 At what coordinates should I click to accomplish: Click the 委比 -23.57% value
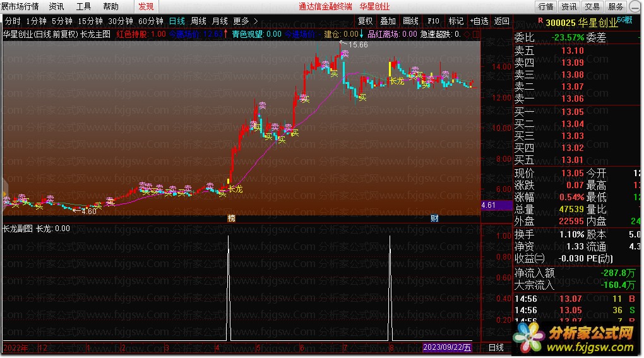point(568,38)
